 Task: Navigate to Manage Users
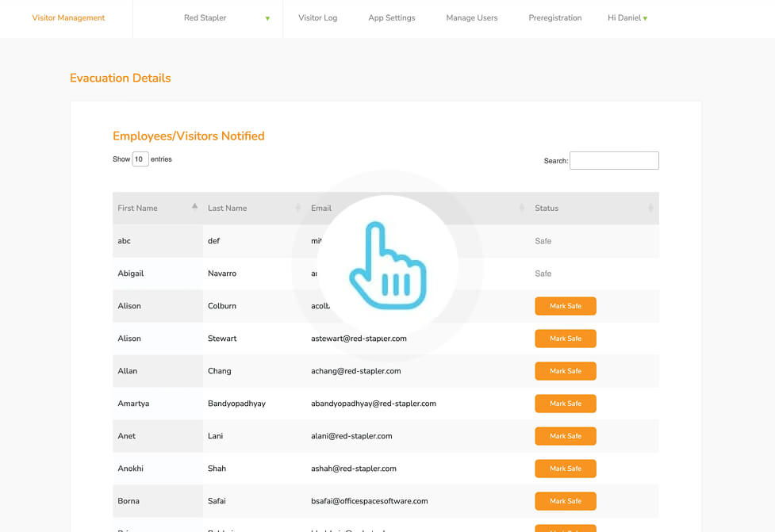click(x=471, y=18)
